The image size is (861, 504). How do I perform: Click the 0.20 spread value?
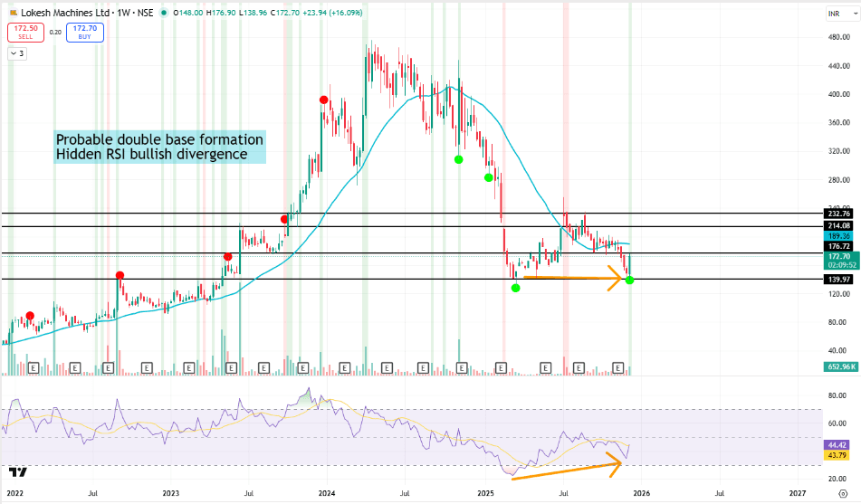tap(55, 33)
